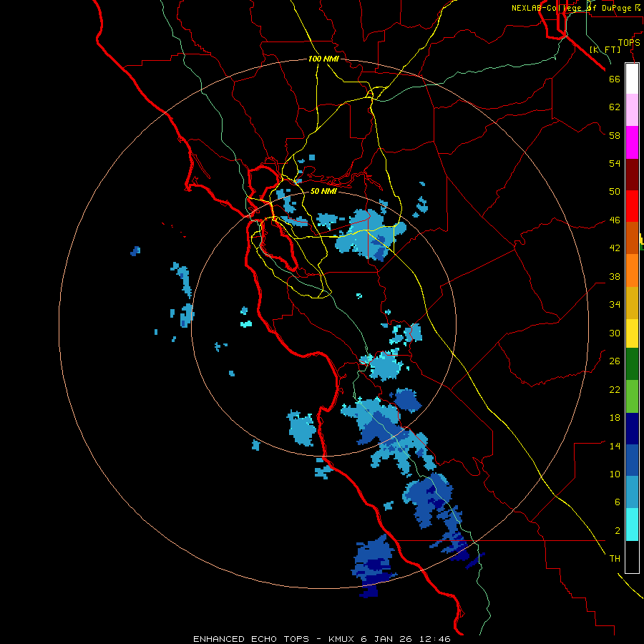Click the "TOPS" legend heading

[x=629, y=42]
